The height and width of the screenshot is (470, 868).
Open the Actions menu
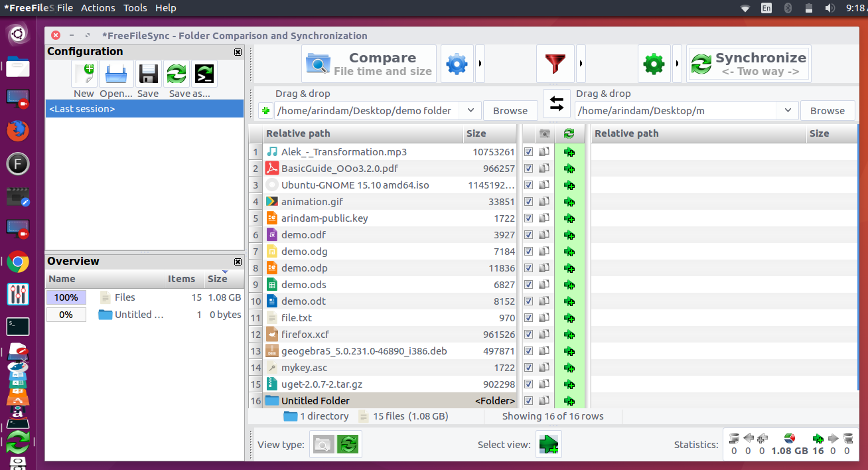tap(98, 8)
